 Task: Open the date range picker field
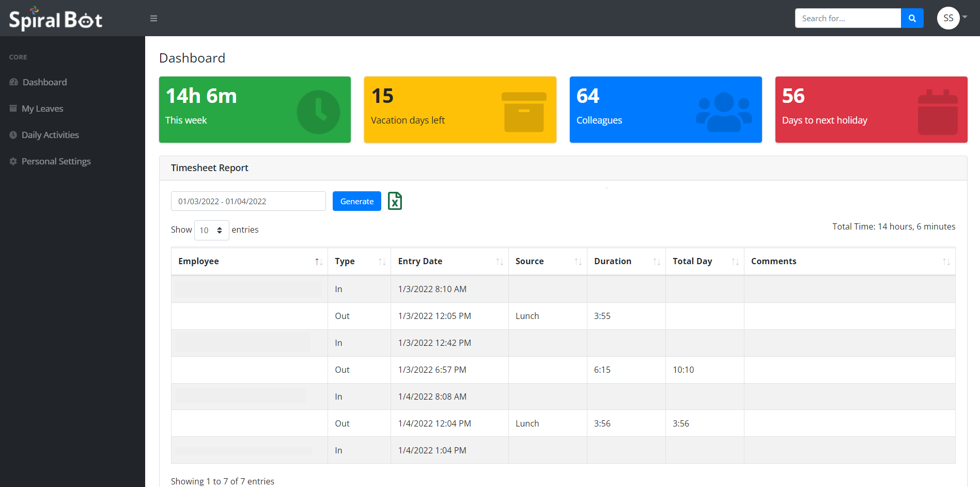pos(248,201)
